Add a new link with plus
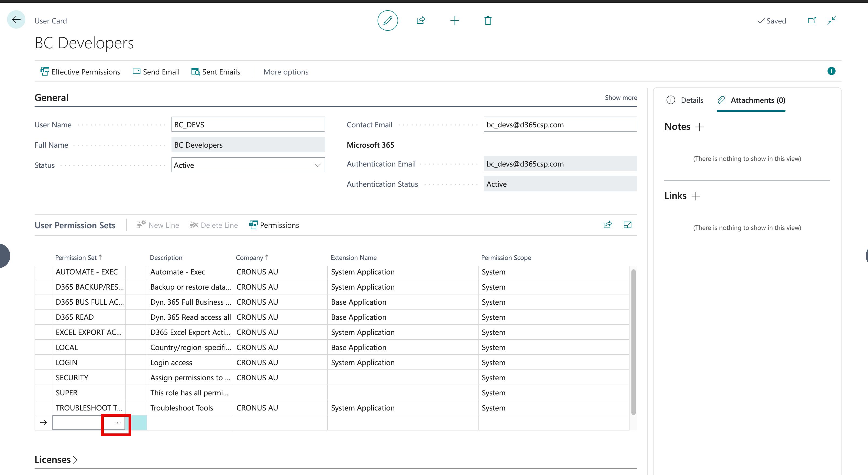 (696, 196)
